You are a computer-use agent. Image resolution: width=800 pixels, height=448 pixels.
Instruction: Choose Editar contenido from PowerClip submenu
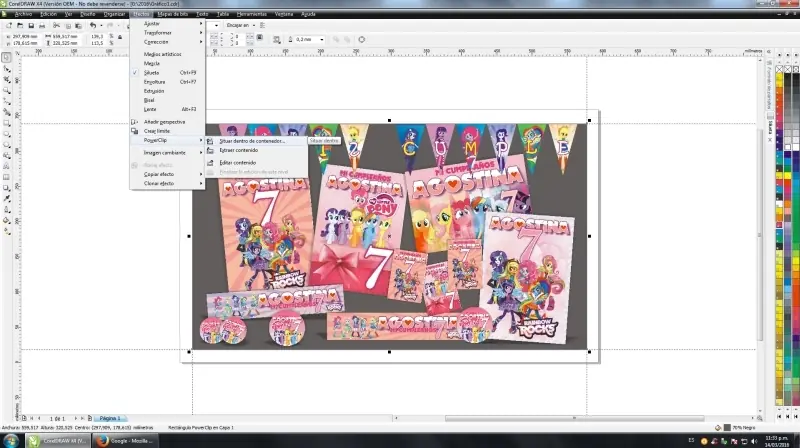coord(256,162)
